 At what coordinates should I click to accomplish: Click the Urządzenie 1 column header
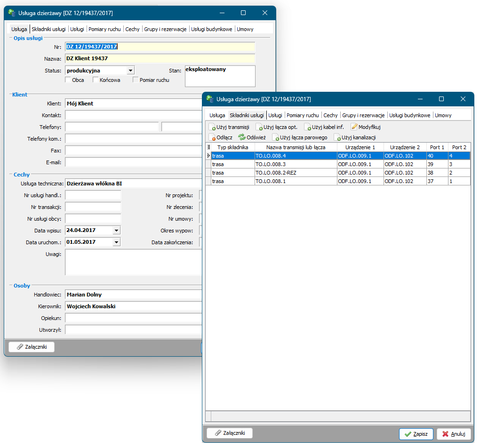click(360, 147)
